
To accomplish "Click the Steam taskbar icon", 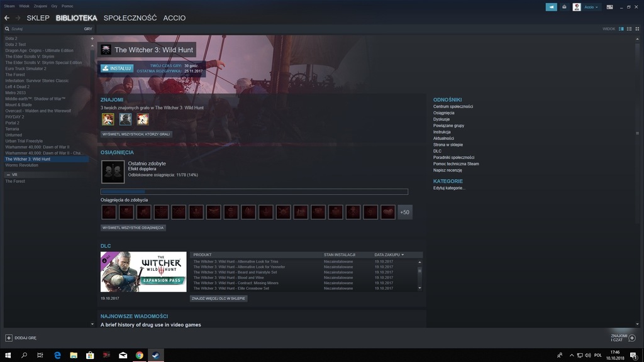I will pyautogui.click(x=156, y=356).
